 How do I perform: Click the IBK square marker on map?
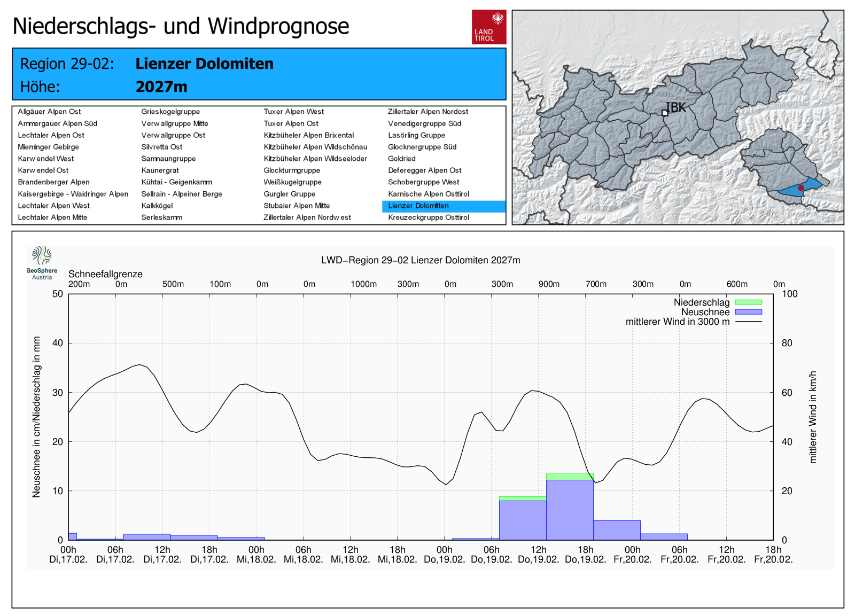click(x=665, y=113)
